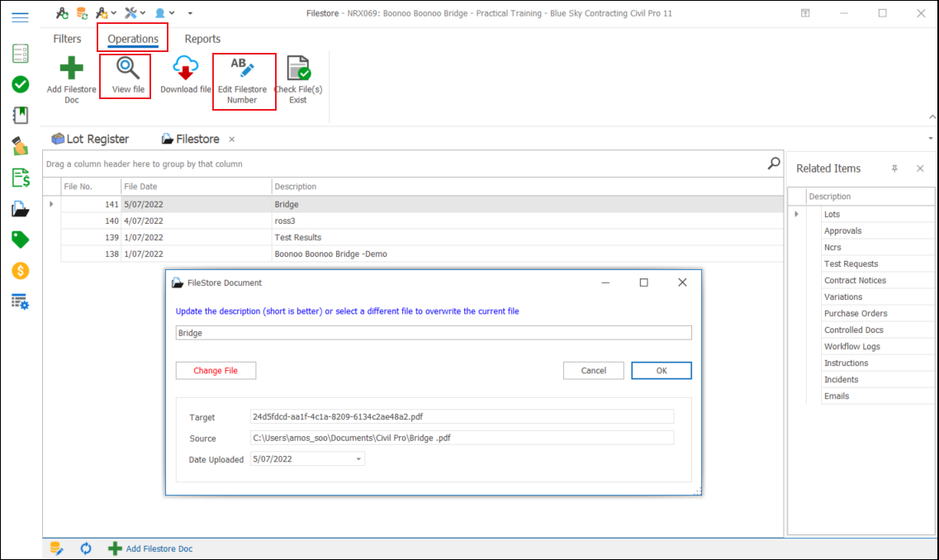Click the Add Filestore Doc ribbon icon

coord(71,69)
